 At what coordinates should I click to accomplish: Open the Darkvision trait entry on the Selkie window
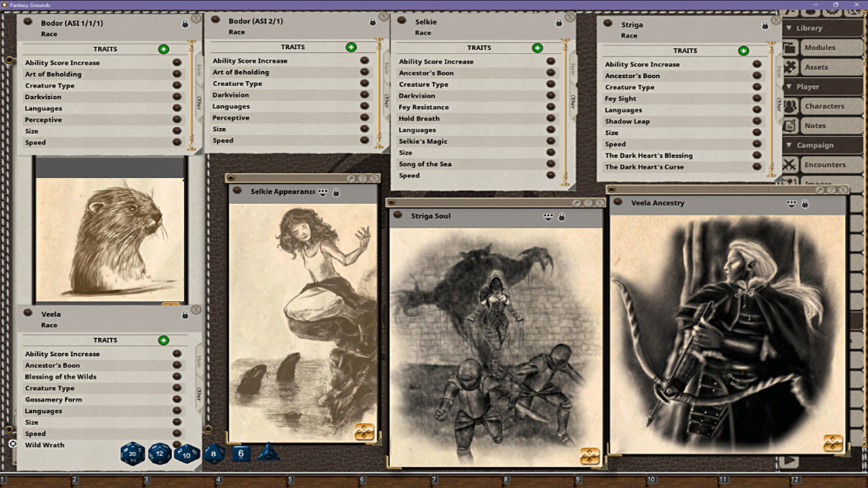pyautogui.click(x=441, y=96)
